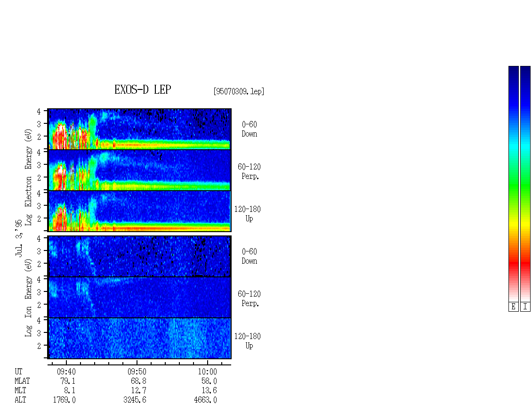
Task: Click the 09:50 UT time label
Action: [137, 372]
